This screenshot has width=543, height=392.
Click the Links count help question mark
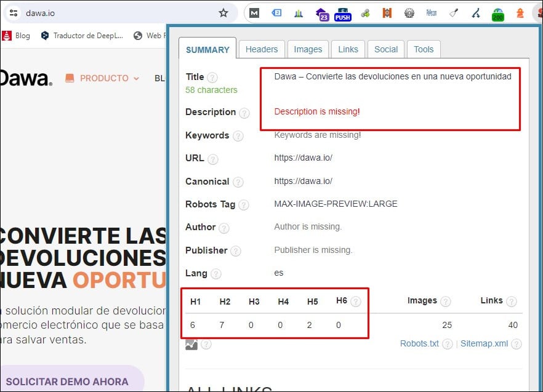[511, 302]
